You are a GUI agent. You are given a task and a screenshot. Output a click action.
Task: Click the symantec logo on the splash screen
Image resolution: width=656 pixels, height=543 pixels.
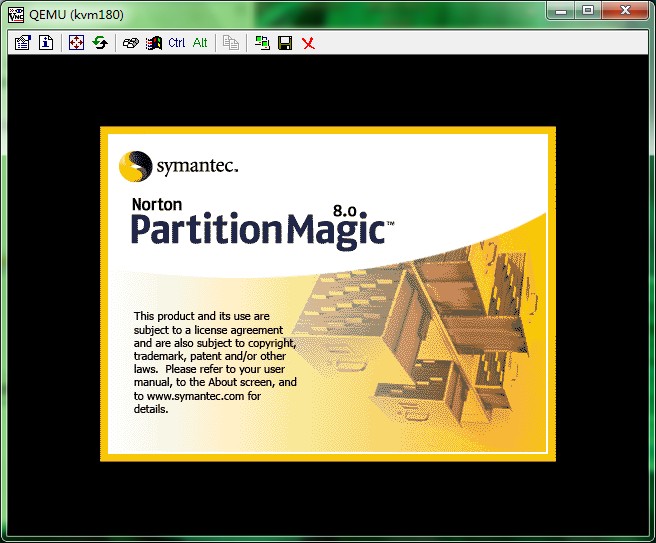point(179,166)
